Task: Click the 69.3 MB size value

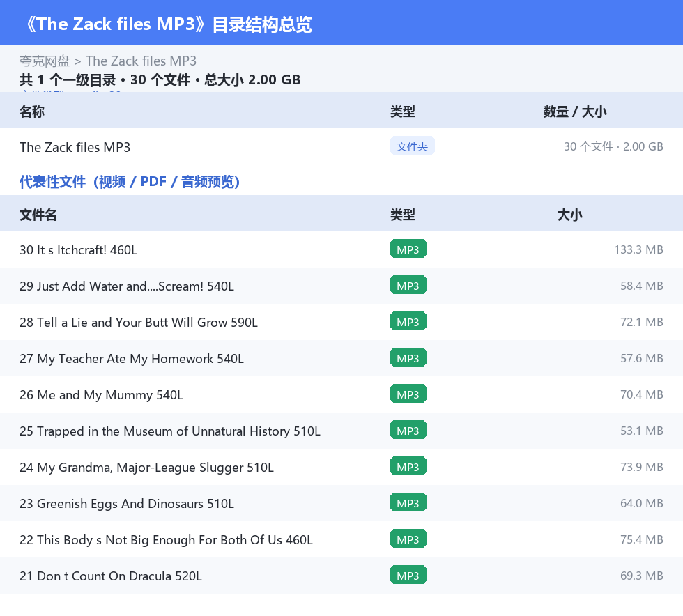Action: pos(642,575)
